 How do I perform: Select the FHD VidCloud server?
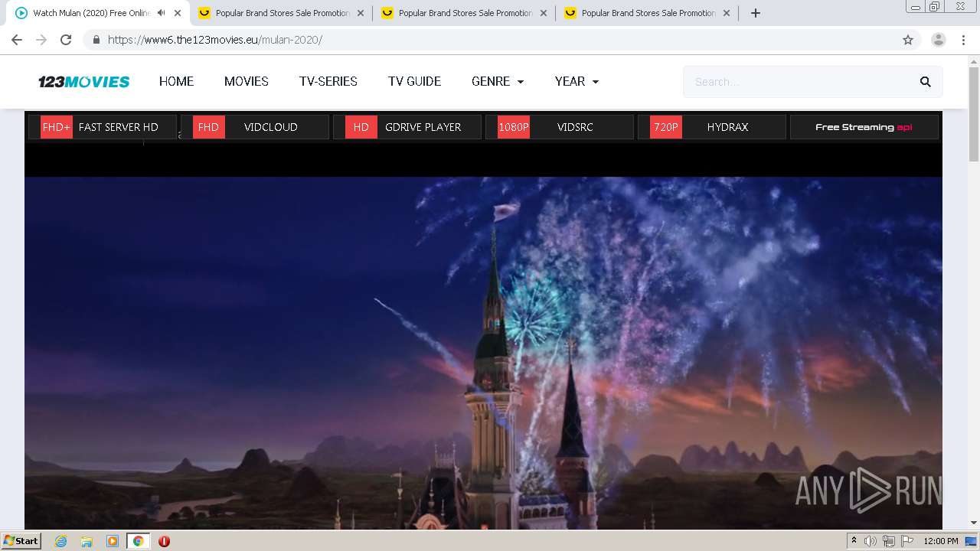(255, 127)
